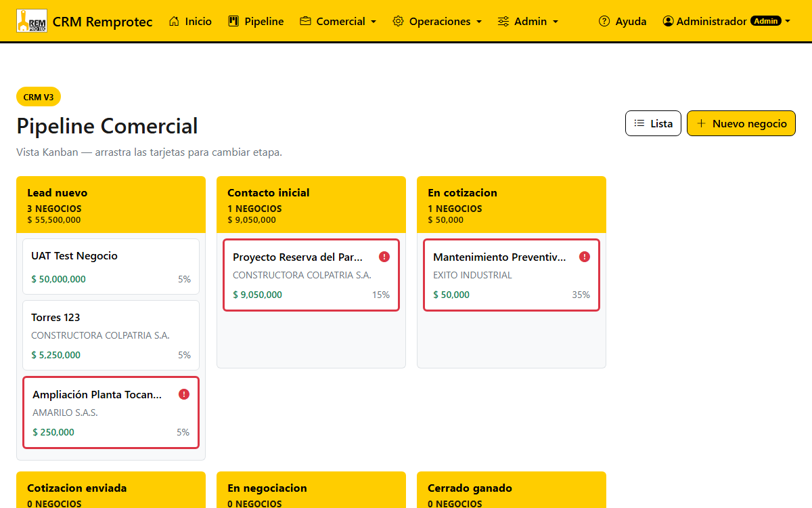Click the Contacto inicial column header
The height and width of the screenshot is (508, 812).
(311, 205)
